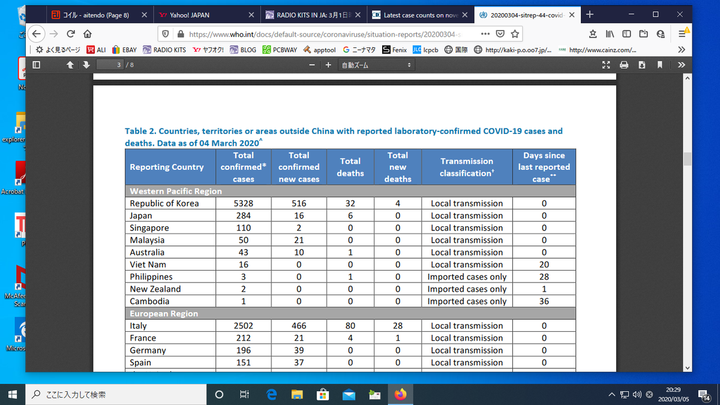Open Mail app from taskbar
The height and width of the screenshot is (405, 720).
click(349, 394)
